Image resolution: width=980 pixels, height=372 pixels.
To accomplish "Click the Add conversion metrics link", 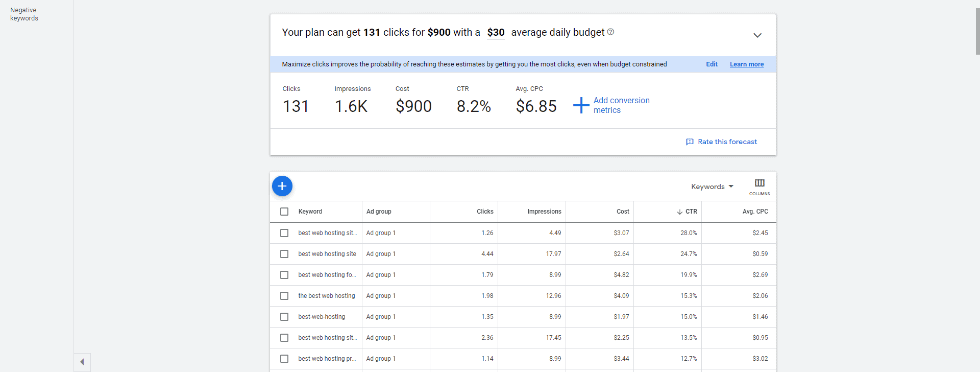I will [621, 105].
